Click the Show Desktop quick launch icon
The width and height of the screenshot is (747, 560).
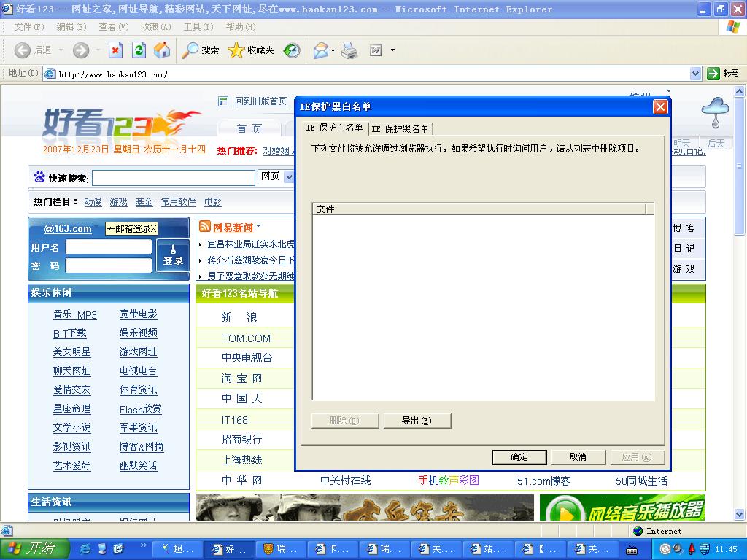point(102,548)
